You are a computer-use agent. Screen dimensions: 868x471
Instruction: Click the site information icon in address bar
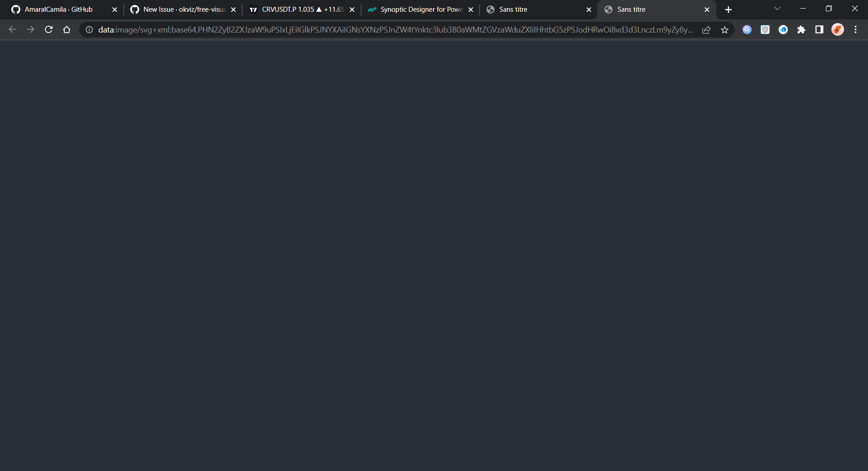tap(89, 29)
